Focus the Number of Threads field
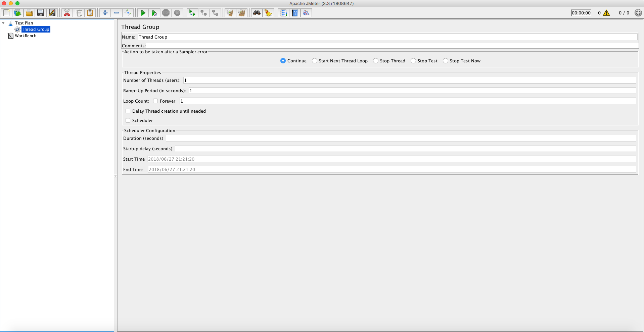The image size is (644, 332). [410, 80]
